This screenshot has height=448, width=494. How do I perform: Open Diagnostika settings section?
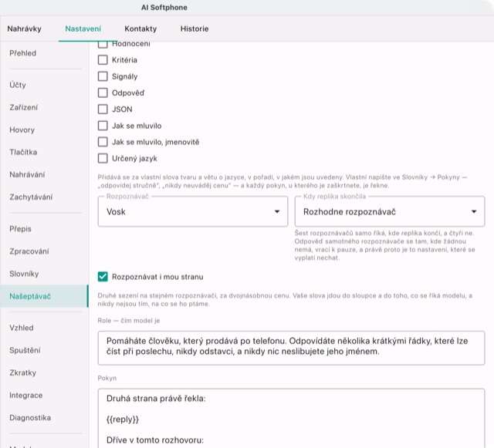pos(44,418)
